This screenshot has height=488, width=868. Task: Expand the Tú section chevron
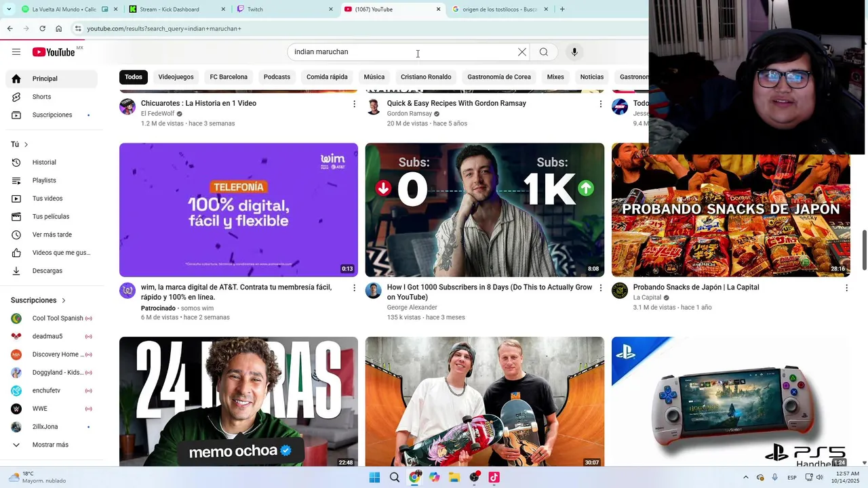26,144
